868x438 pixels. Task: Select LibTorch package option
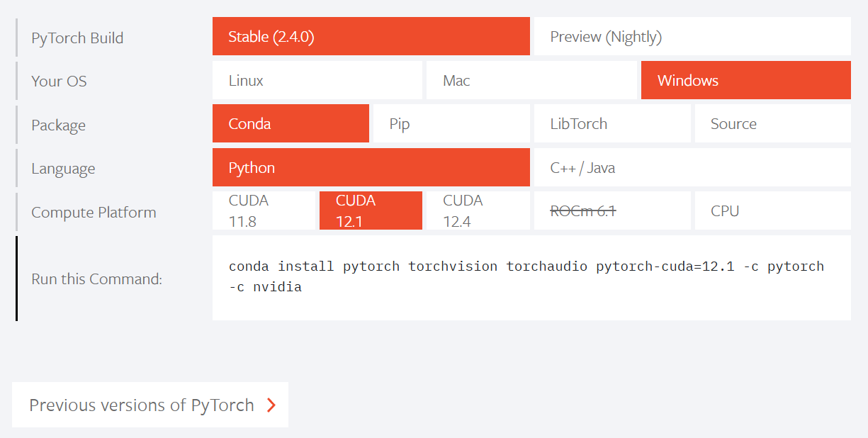pyautogui.click(x=611, y=123)
